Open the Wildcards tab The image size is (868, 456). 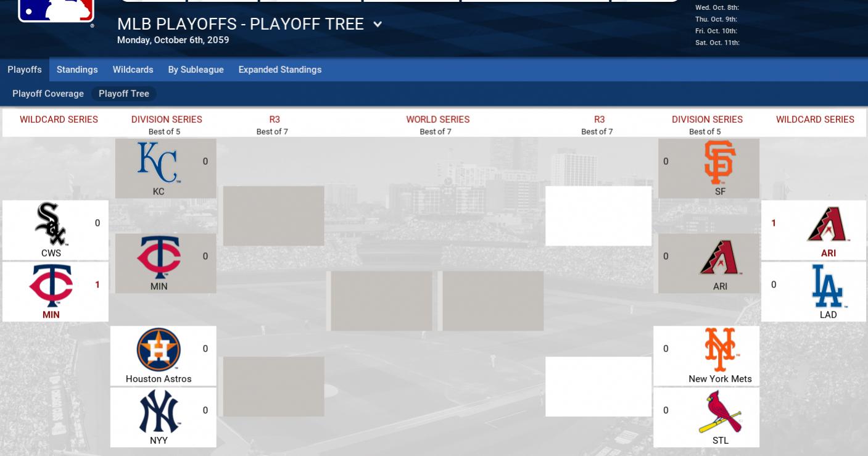pos(133,70)
